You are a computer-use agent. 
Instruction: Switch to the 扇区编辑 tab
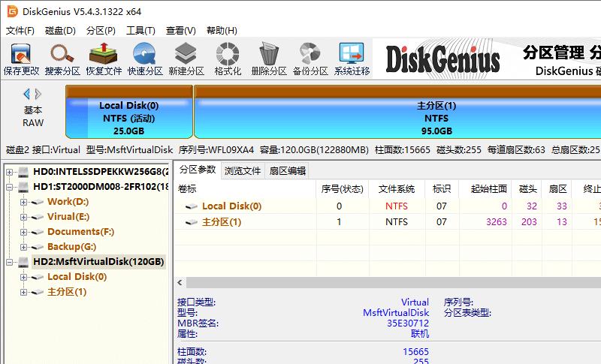click(288, 170)
